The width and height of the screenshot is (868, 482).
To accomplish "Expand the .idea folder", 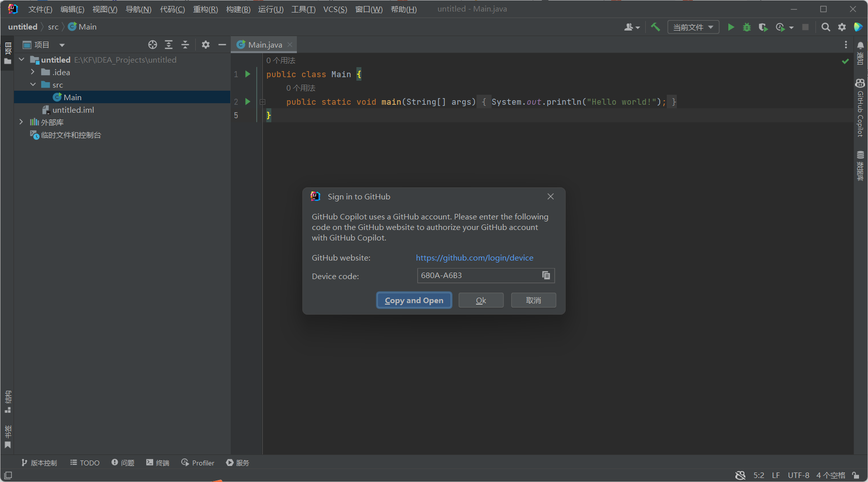I will (33, 72).
